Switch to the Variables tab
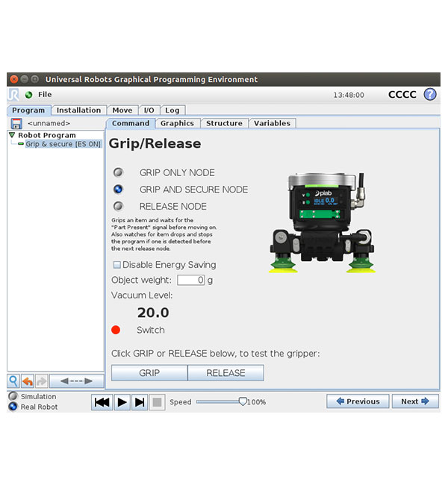448x485 pixels. (272, 123)
